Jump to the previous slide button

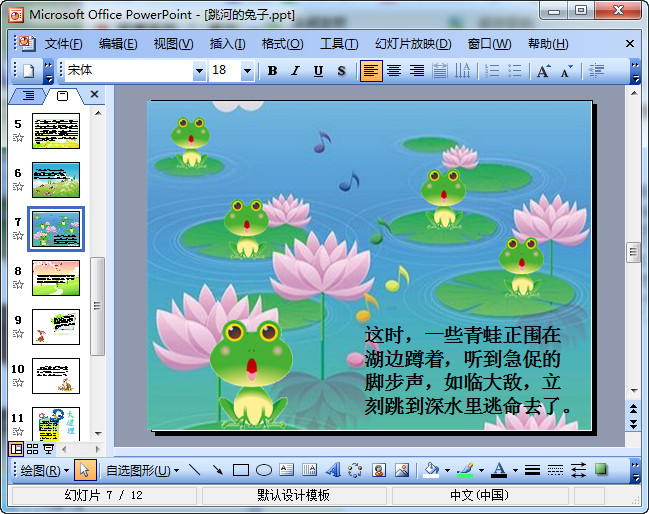[x=634, y=409]
